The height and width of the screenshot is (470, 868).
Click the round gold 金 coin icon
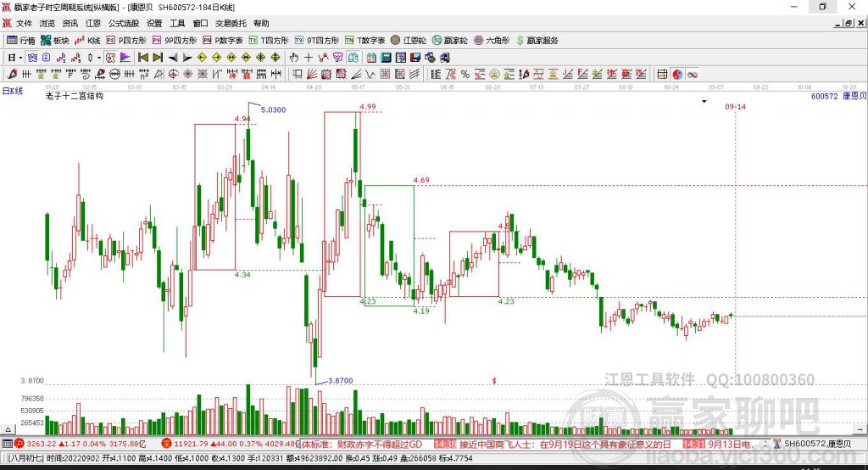[x=494, y=75]
